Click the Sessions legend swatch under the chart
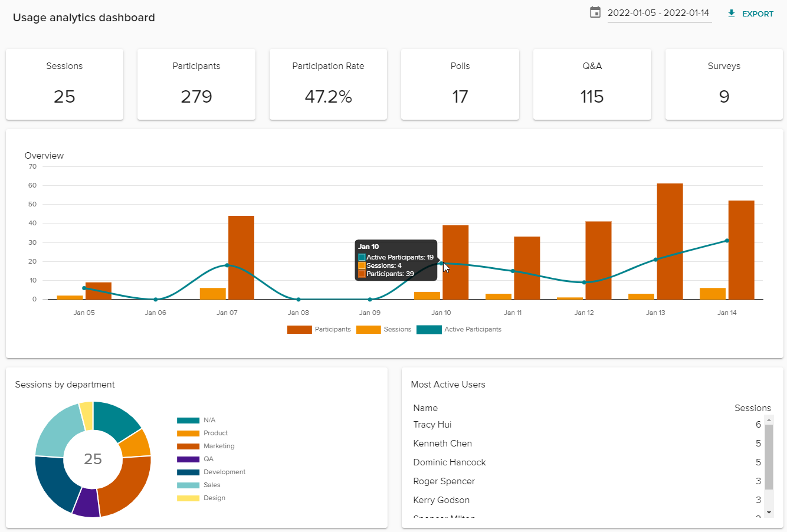This screenshot has width=787, height=532. [368, 329]
